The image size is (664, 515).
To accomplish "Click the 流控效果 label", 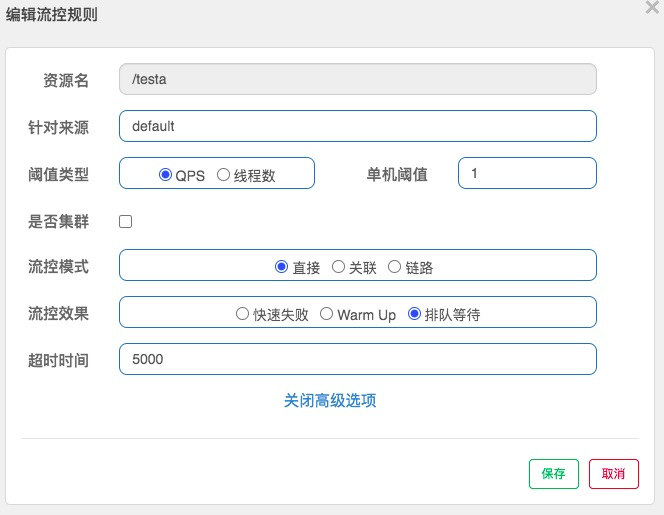I will point(58,314).
